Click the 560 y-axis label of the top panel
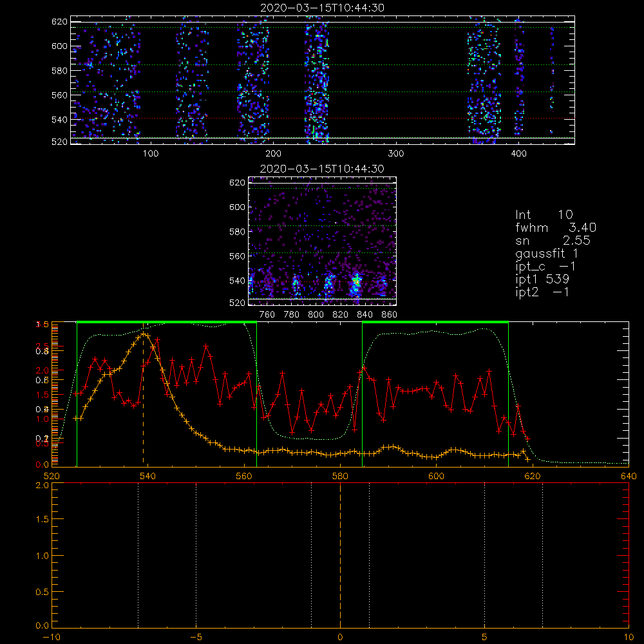The image size is (644, 644). pos(59,95)
